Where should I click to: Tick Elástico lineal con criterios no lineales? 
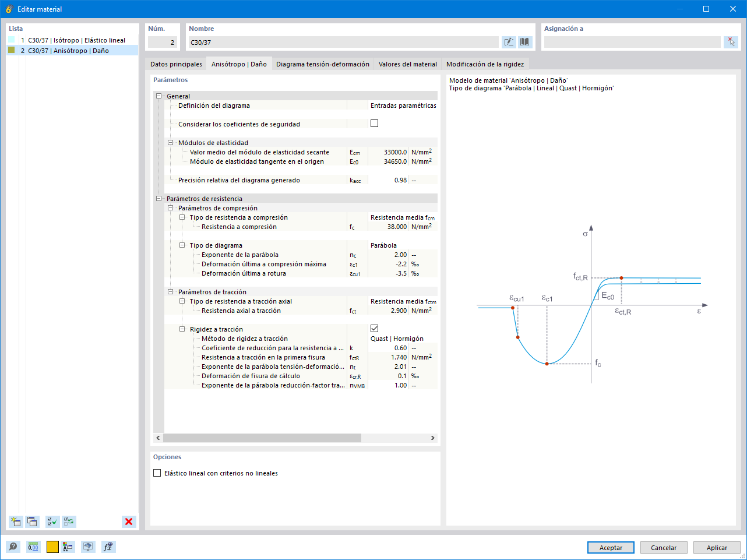click(x=157, y=473)
